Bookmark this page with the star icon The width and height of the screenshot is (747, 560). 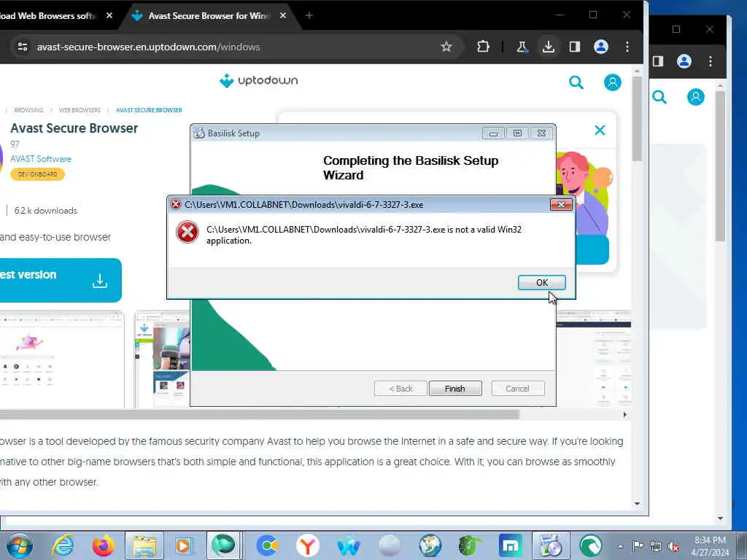tap(446, 47)
